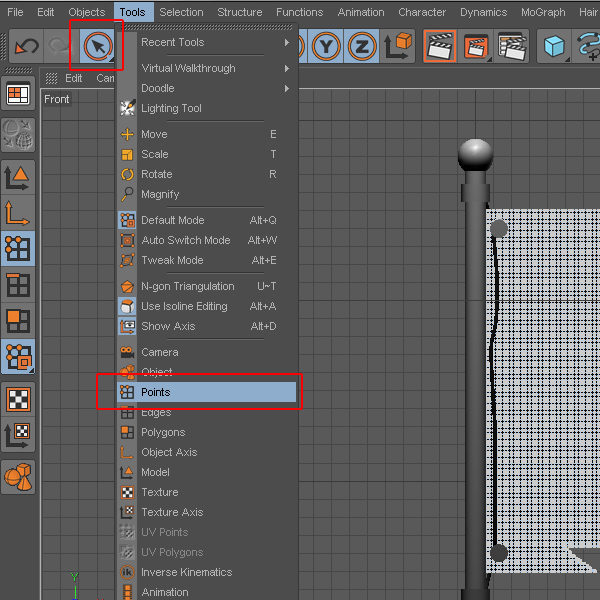This screenshot has width=600, height=600.
Task: Select the Texture Axis icon in left palette
Action: click(18, 435)
